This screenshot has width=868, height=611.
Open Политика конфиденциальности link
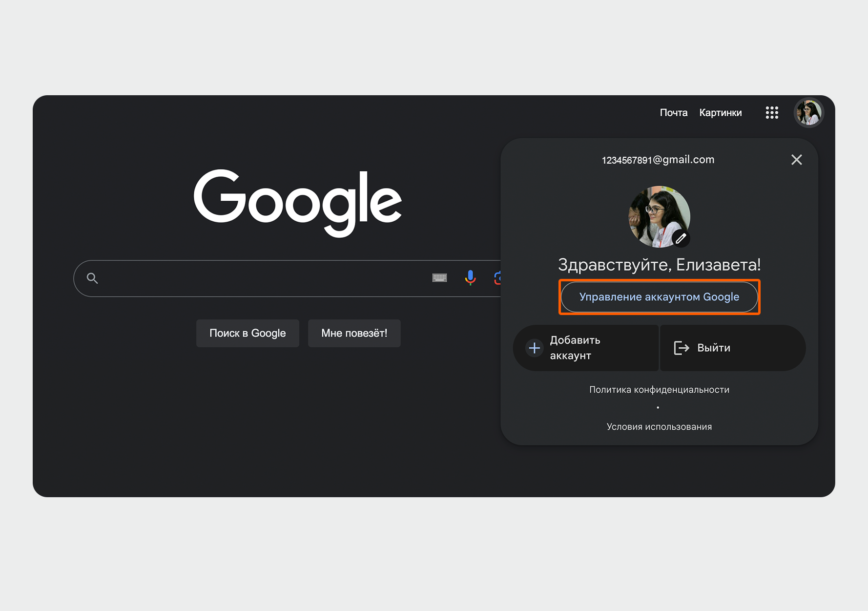(x=659, y=390)
